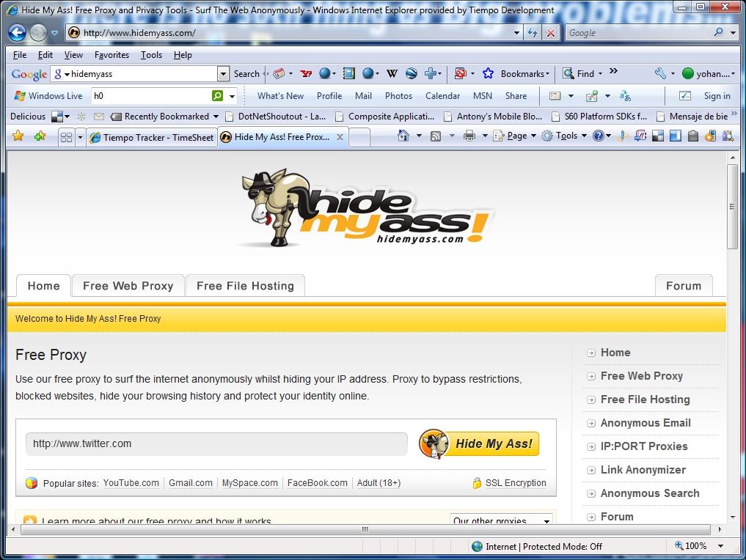Click the browser Forward arrow button
Screen dimensions: 746x560
[x=38, y=33]
